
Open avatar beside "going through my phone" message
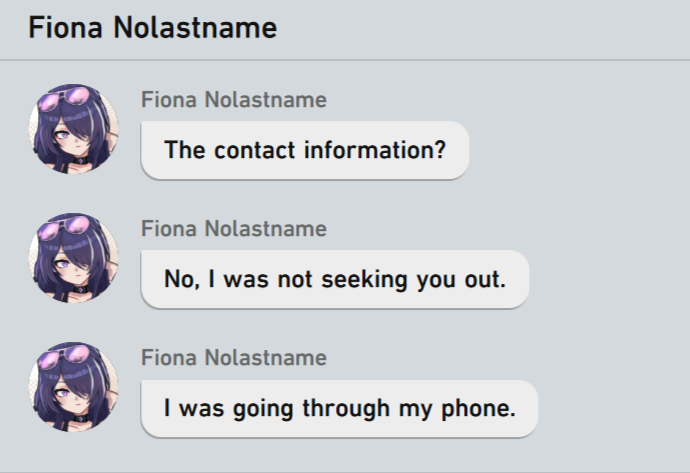74,387
